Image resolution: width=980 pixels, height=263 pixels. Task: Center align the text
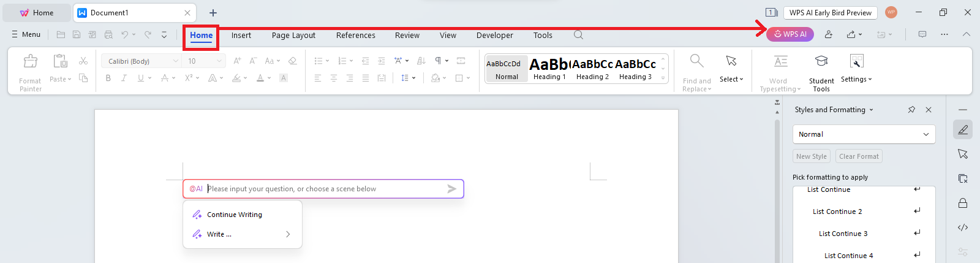tap(334, 78)
